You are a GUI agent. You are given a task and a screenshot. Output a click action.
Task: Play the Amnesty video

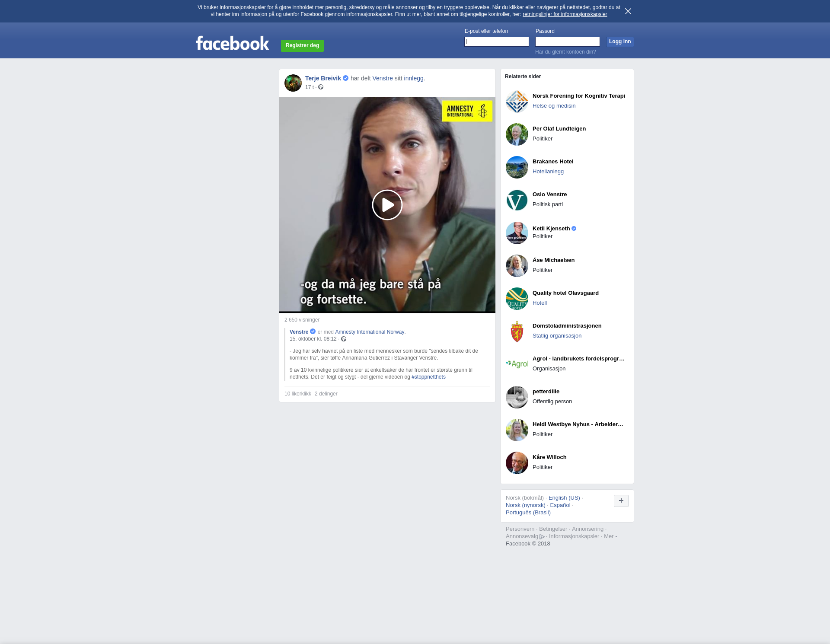387,205
